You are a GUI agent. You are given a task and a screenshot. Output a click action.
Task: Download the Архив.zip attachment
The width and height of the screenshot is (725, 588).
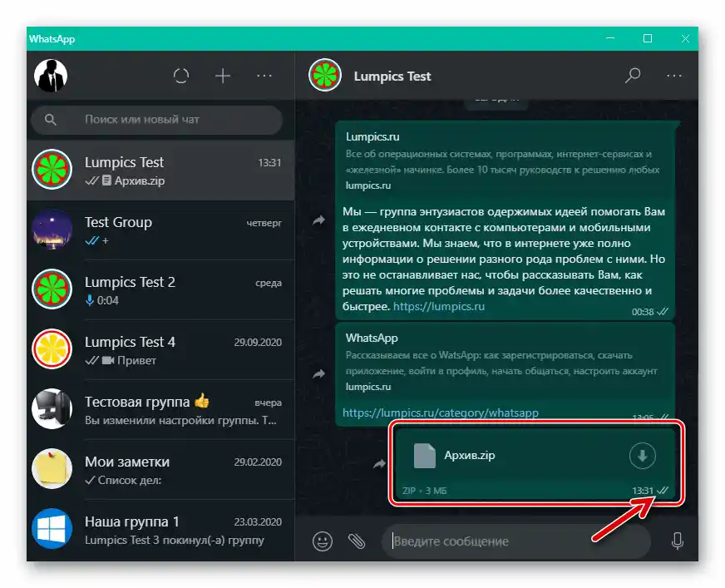coord(642,456)
